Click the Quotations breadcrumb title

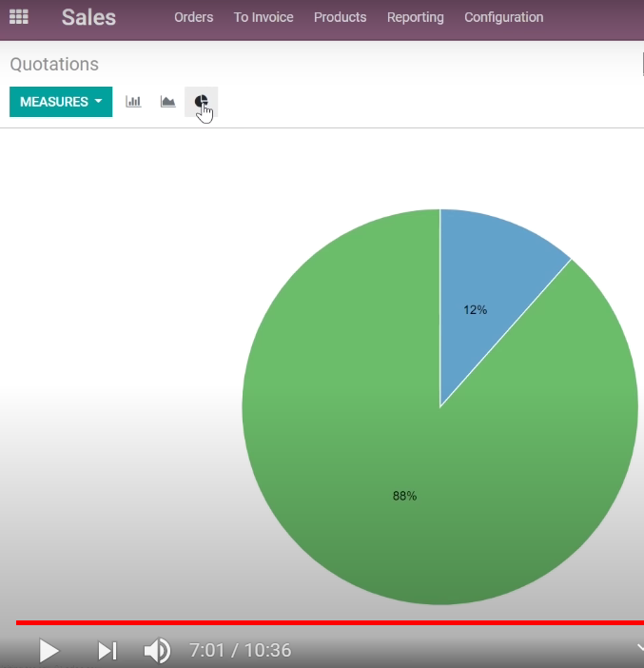coord(54,65)
